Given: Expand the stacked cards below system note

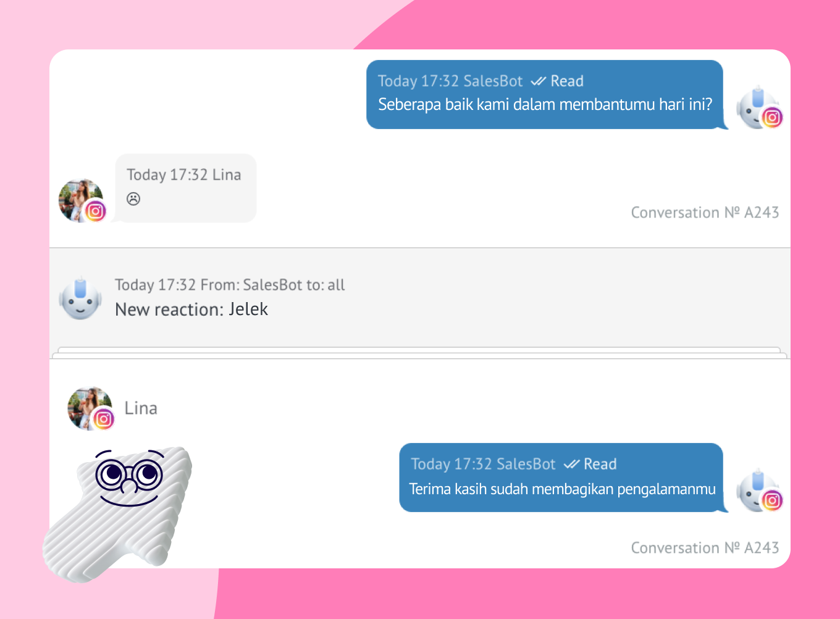Looking at the screenshot, I should point(420,353).
